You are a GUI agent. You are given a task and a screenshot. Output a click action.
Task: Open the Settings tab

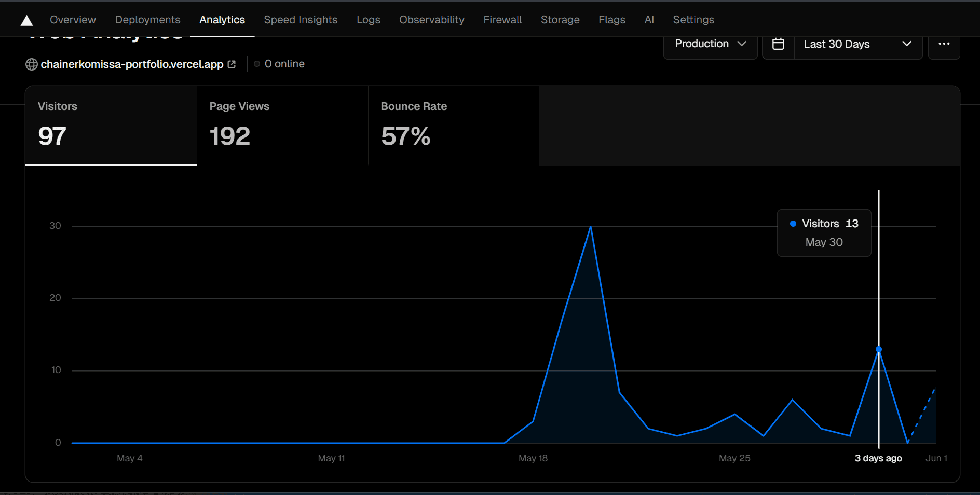pos(693,19)
